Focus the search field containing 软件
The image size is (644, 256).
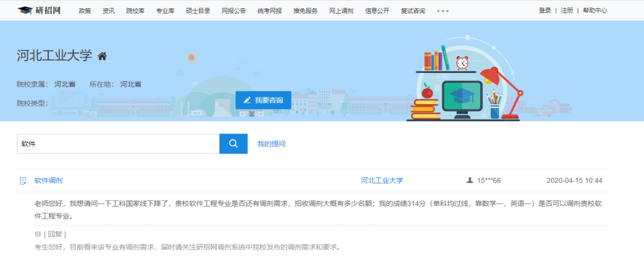118,143
